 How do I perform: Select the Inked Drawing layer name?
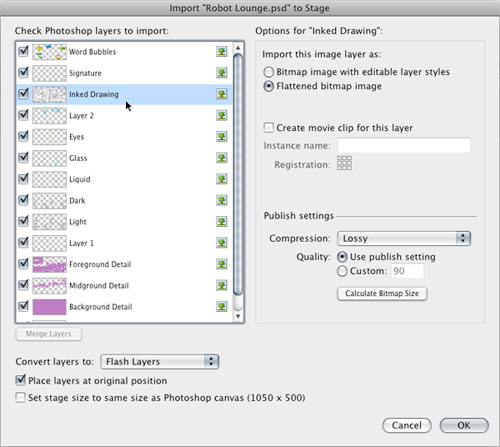[94, 95]
